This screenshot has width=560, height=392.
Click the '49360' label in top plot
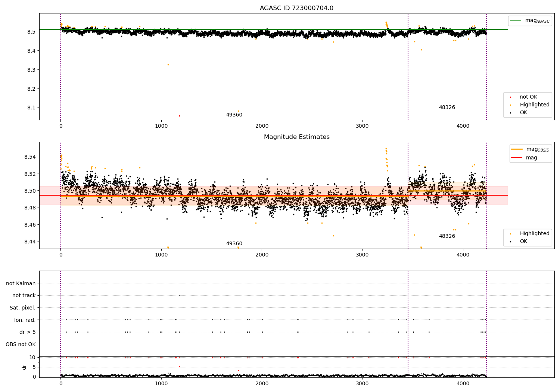(x=234, y=115)
